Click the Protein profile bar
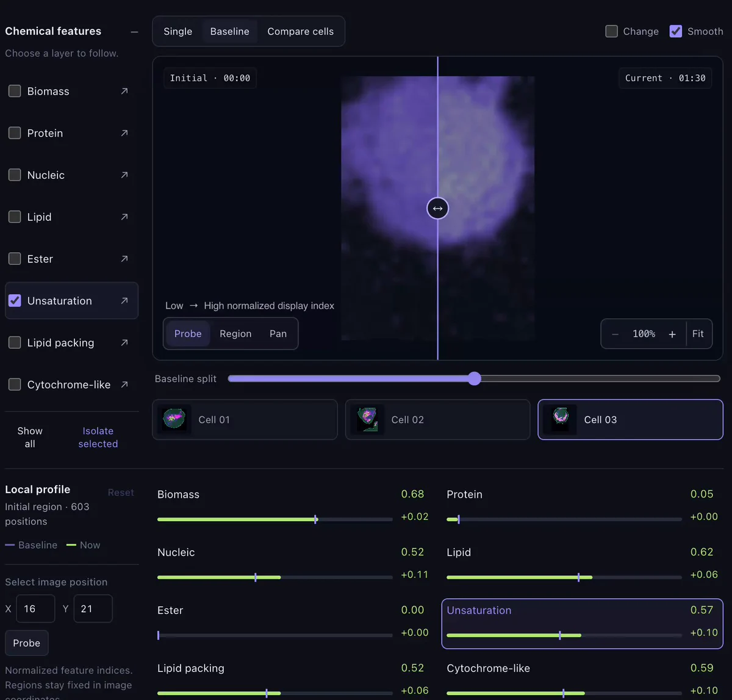732x700 pixels. (x=564, y=519)
